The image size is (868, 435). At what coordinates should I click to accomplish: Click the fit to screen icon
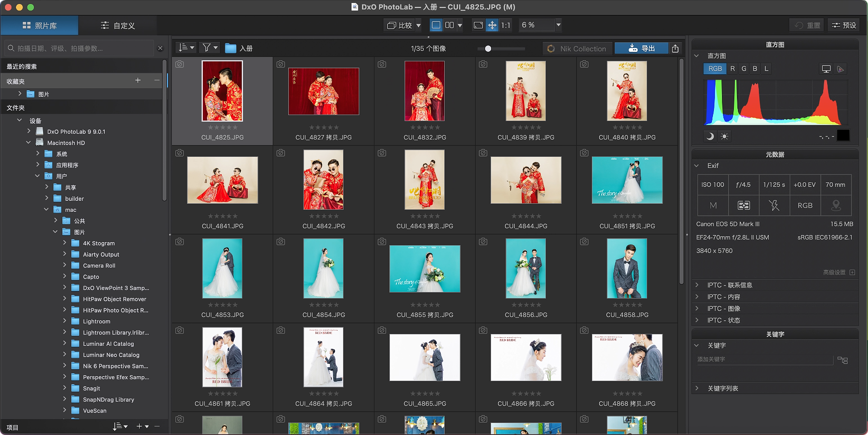[x=478, y=25]
